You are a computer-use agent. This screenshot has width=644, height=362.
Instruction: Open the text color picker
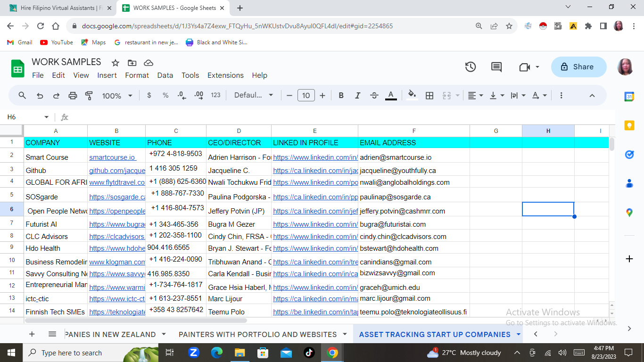(x=391, y=95)
